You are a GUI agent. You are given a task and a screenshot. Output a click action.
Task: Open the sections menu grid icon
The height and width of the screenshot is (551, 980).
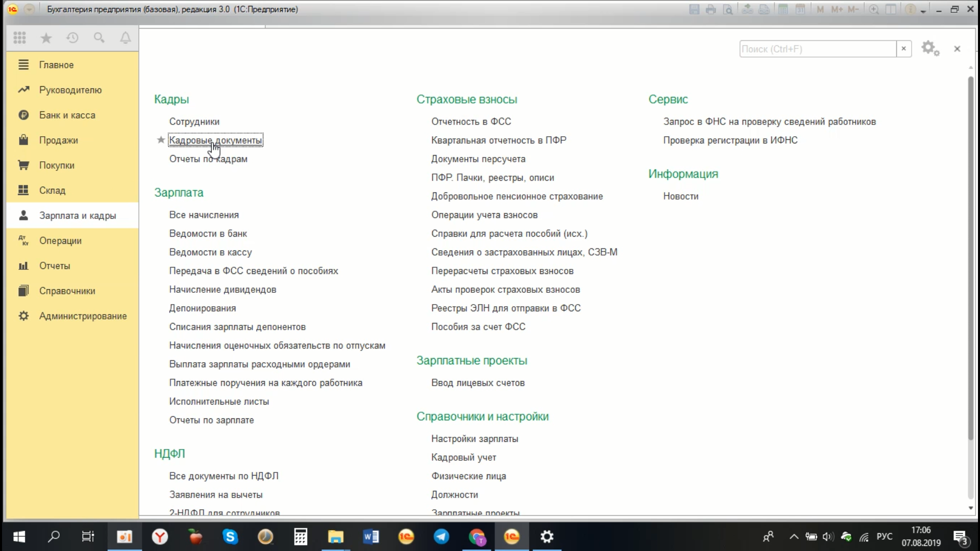(x=19, y=38)
